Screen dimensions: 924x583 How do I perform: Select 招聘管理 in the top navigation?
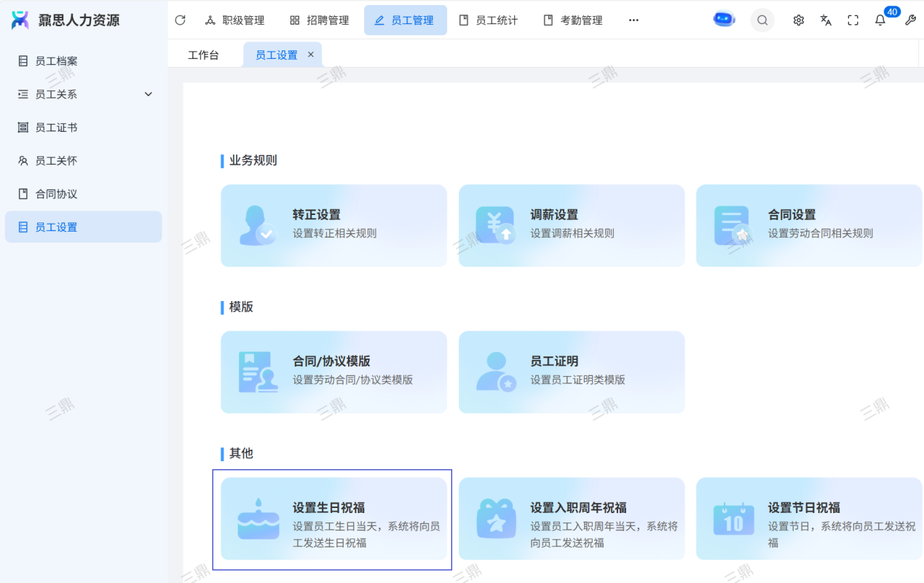click(320, 20)
